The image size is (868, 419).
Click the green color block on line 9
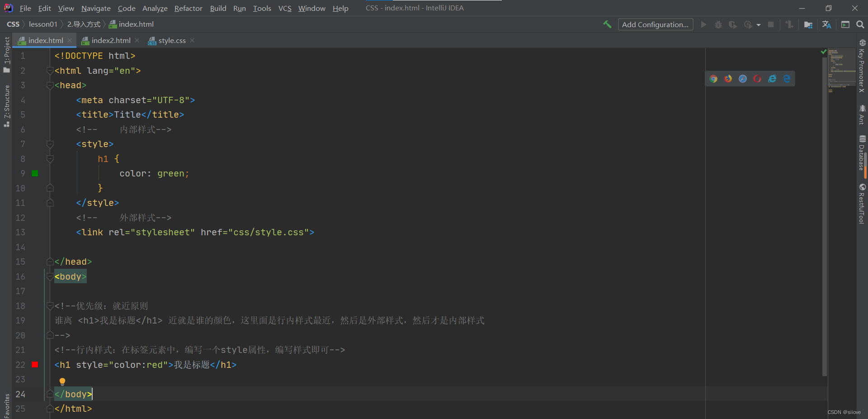click(35, 173)
